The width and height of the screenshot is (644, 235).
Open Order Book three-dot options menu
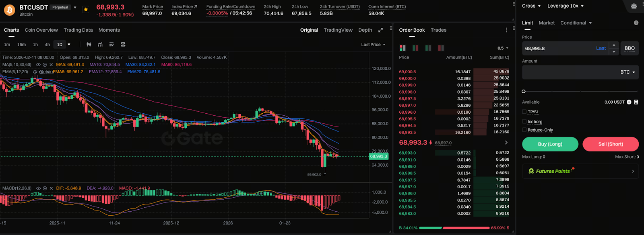pos(506,30)
